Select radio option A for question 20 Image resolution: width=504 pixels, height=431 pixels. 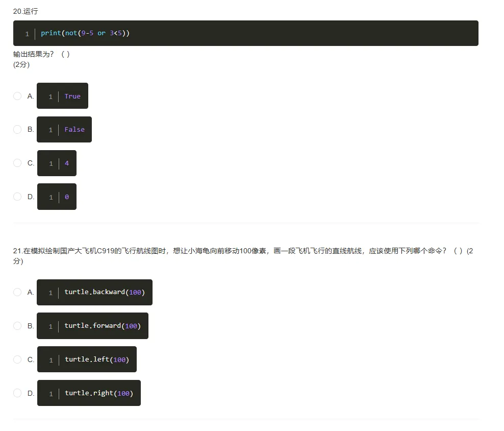tap(17, 96)
